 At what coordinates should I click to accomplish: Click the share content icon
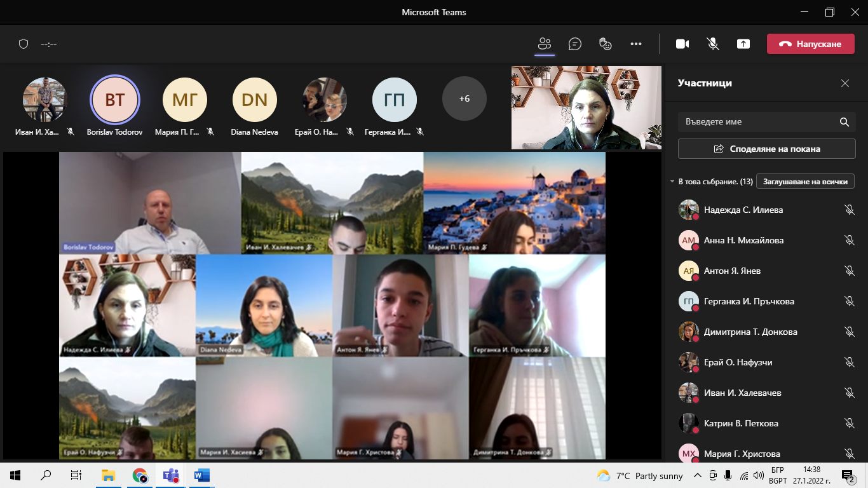click(743, 44)
